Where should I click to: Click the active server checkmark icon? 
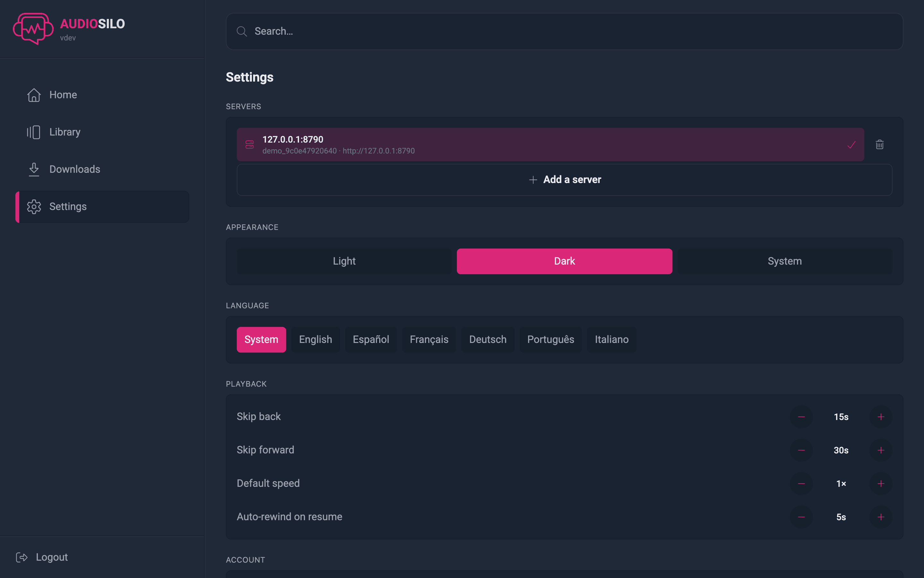(x=851, y=145)
